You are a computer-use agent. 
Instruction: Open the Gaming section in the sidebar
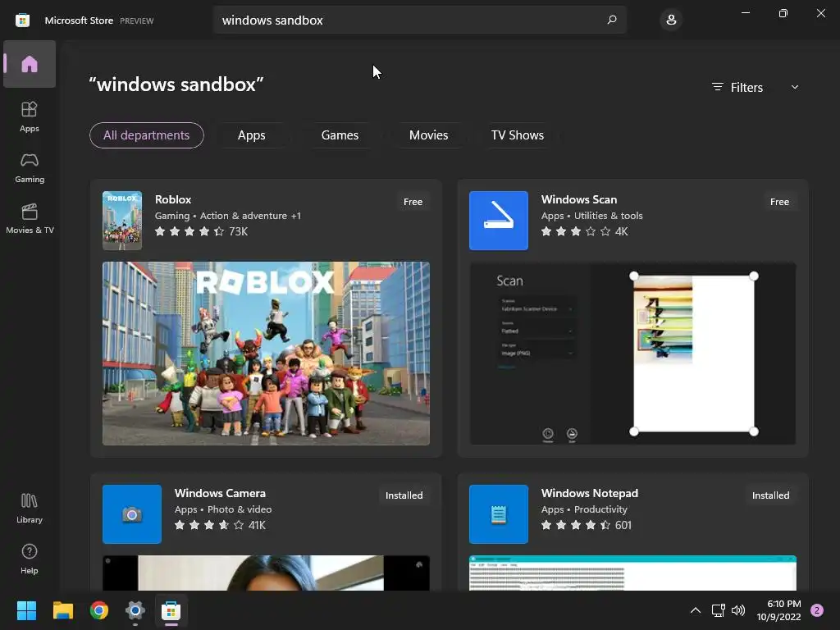30,168
